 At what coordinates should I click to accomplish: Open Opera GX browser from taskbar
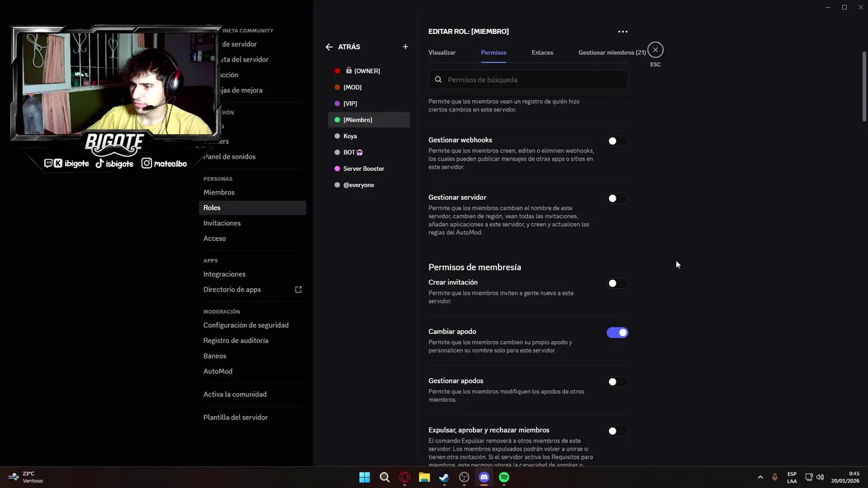(404, 477)
